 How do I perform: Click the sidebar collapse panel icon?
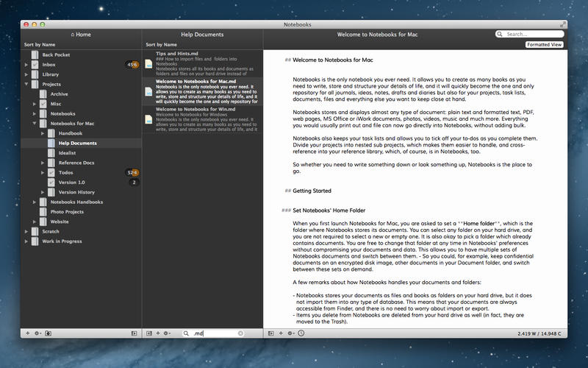134,333
